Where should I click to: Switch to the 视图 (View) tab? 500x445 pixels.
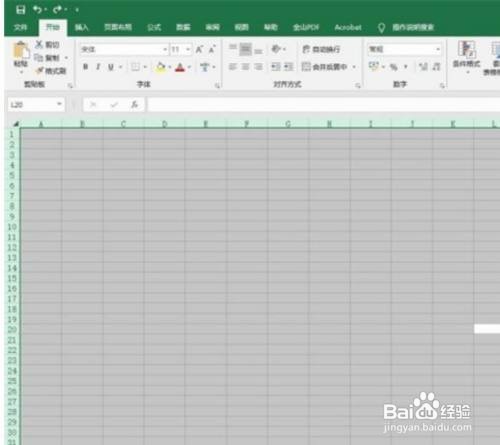(x=242, y=27)
